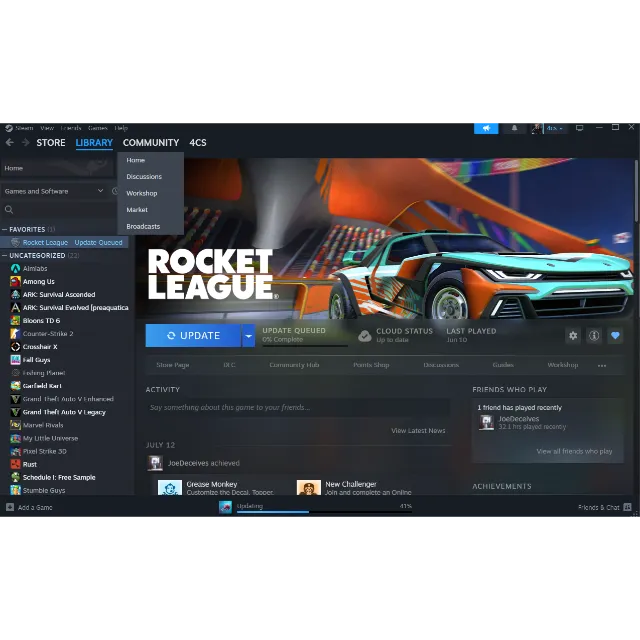Click the blue UPDATE button
The width and height of the screenshot is (640, 640).
click(x=193, y=336)
